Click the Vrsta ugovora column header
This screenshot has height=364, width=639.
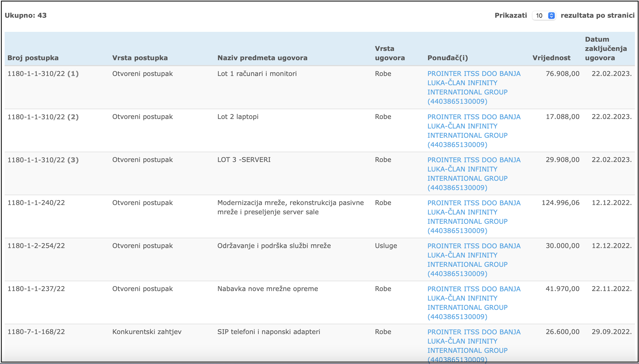(390, 53)
